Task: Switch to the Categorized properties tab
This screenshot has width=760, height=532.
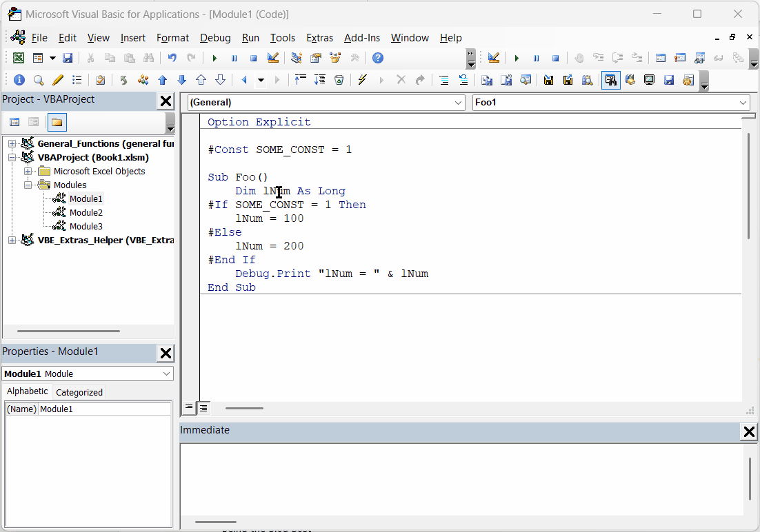Action: [79, 392]
